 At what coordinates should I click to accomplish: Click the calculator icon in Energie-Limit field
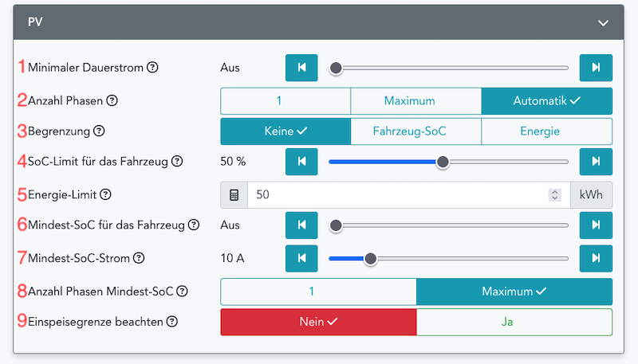pyautogui.click(x=234, y=194)
